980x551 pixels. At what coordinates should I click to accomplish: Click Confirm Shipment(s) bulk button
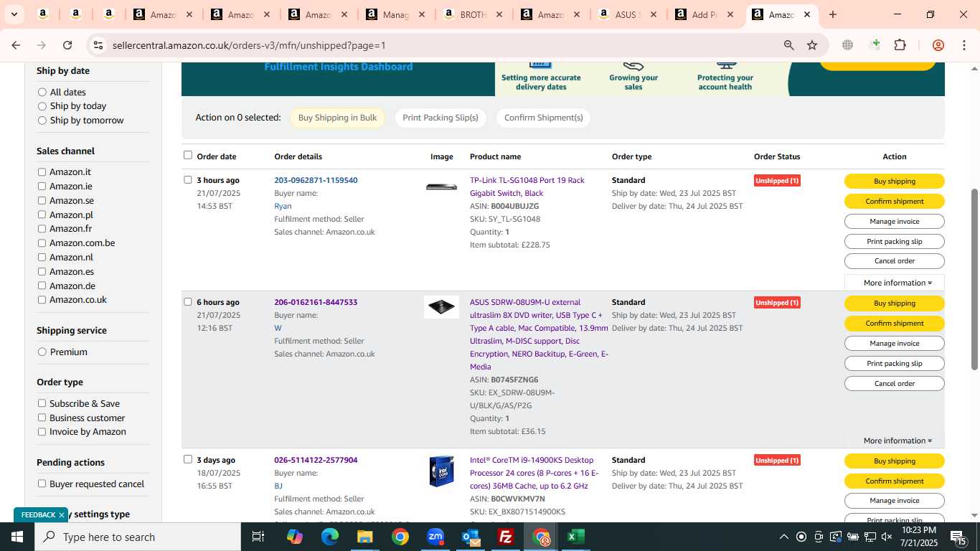543,118
